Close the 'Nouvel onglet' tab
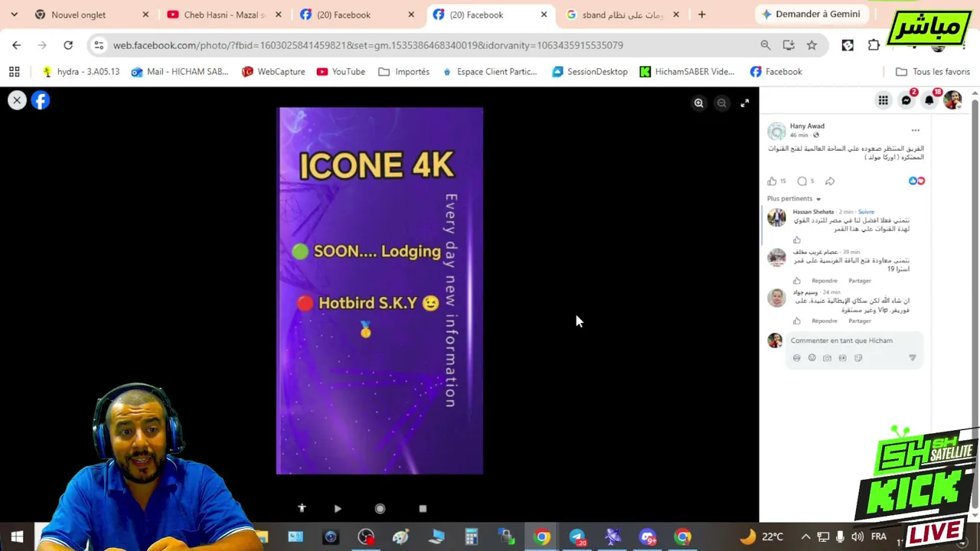 145,15
